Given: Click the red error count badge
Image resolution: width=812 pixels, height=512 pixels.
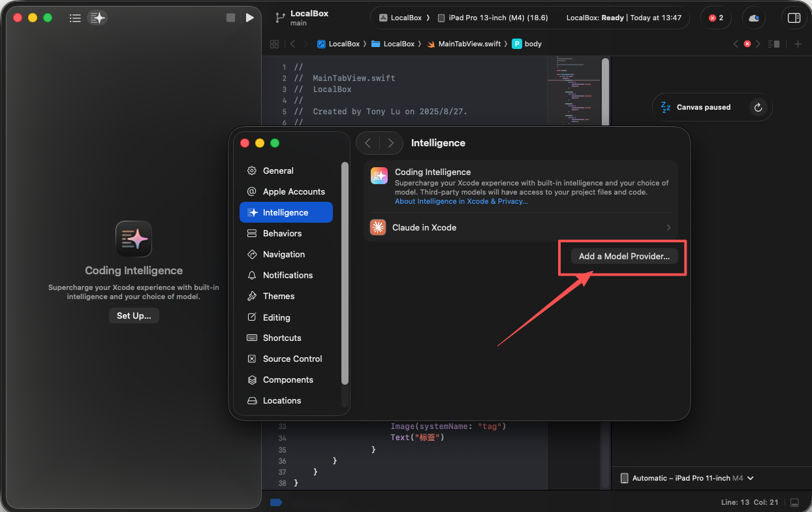Looking at the screenshot, I should tap(716, 18).
